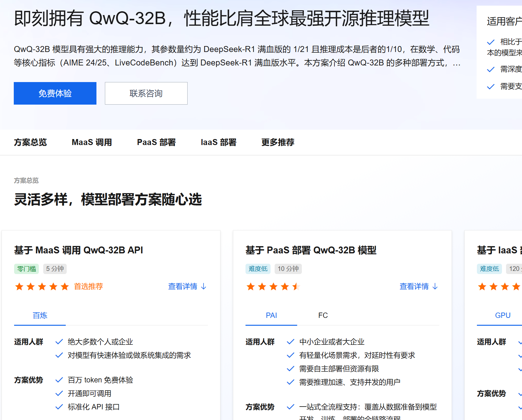522x420 pixels.
Task: Click the text 中小企业或者大企业
Action: [x=332, y=342]
